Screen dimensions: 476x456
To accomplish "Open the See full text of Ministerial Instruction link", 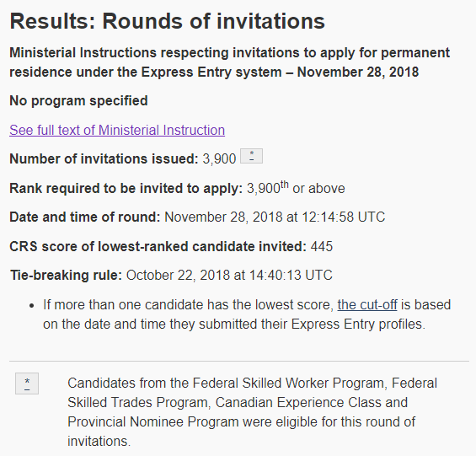I will tap(117, 130).
